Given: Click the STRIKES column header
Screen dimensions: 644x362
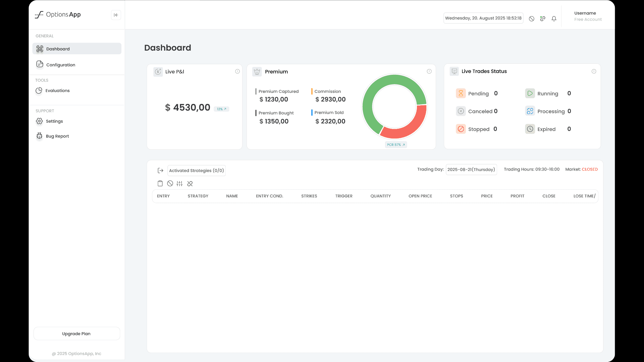Looking at the screenshot, I should point(309,196).
